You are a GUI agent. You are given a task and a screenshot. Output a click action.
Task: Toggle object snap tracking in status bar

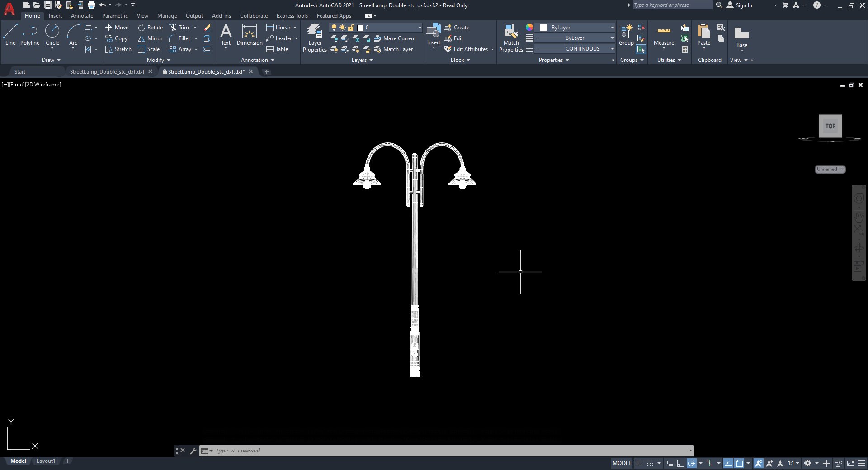[728, 463]
